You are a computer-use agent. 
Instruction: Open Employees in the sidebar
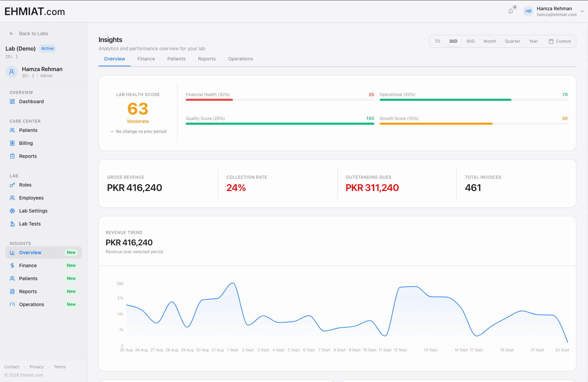(x=43, y=198)
